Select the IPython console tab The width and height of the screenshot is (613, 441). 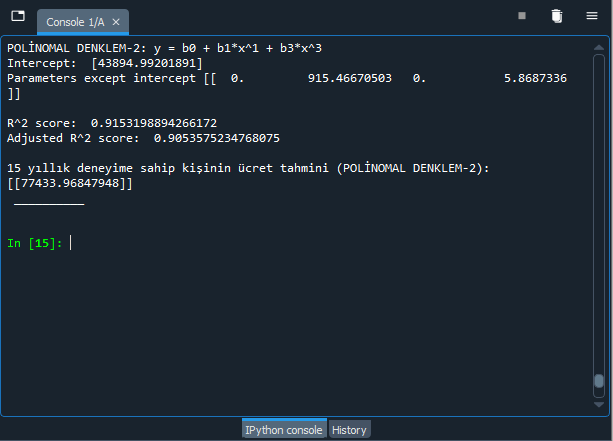coord(284,429)
